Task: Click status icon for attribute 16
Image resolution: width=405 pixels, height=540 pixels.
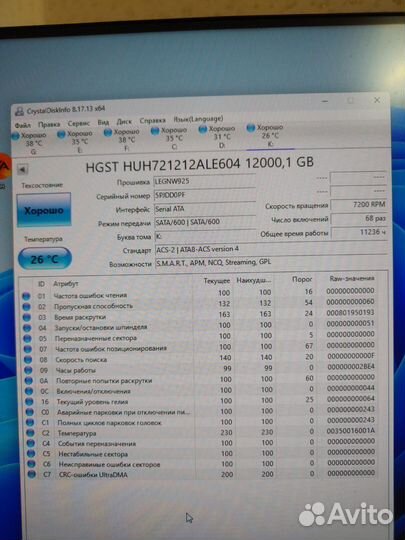Action: (30, 402)
